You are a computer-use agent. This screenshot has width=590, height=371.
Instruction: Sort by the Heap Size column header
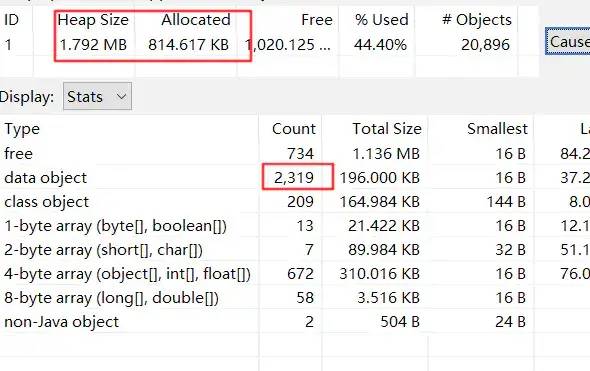click(93, 20)
